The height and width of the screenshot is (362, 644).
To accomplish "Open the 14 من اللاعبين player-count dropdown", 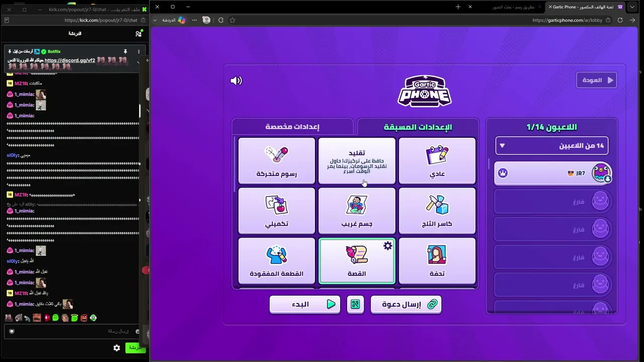I will [552, 146].
